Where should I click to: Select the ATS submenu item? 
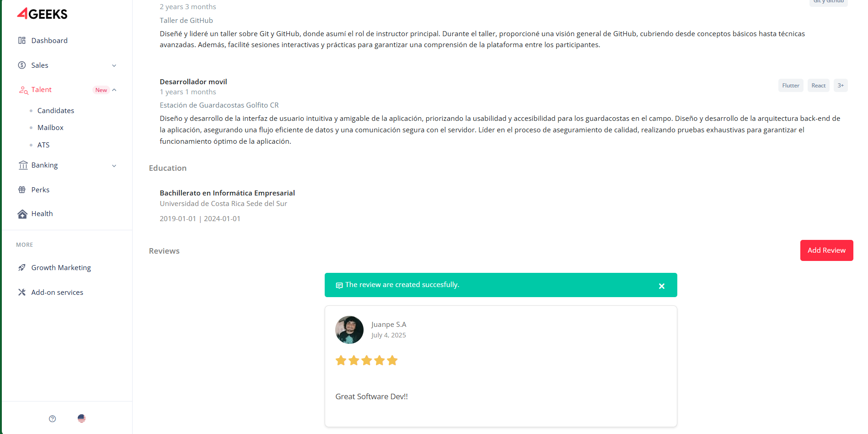(x=43, y=145)
